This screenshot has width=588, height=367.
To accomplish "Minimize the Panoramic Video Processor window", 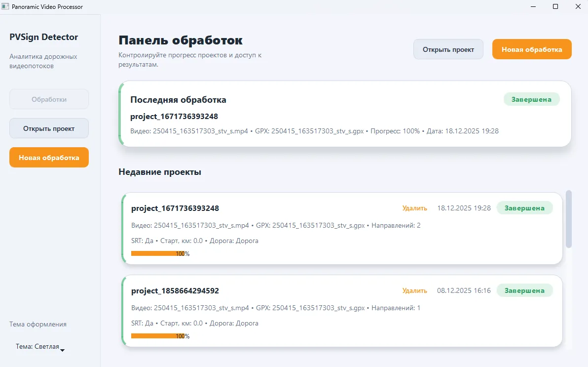I will (533, 6).
